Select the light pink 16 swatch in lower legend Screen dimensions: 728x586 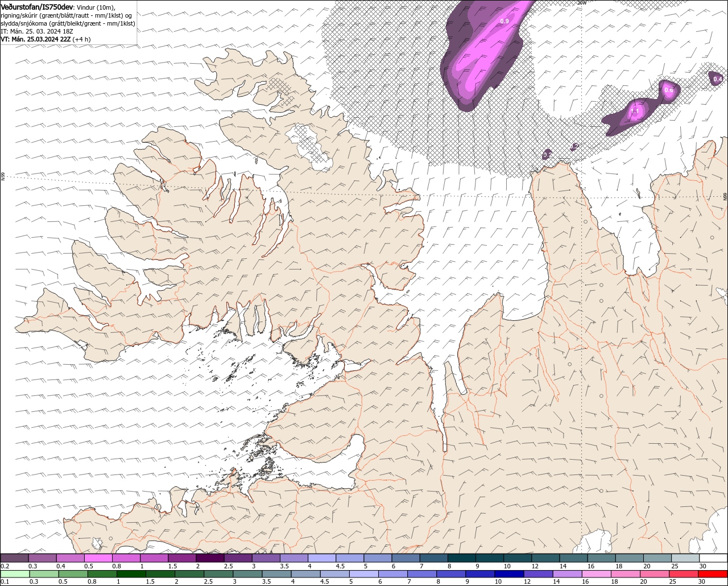click(597, 574)
